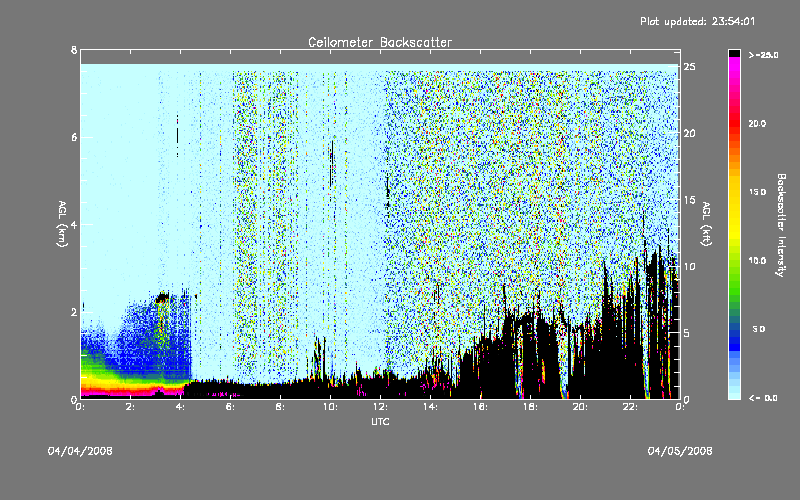Click the '4:' hour tick on the UTC axis
800x500 pixels.
click(x=181, y=407)
